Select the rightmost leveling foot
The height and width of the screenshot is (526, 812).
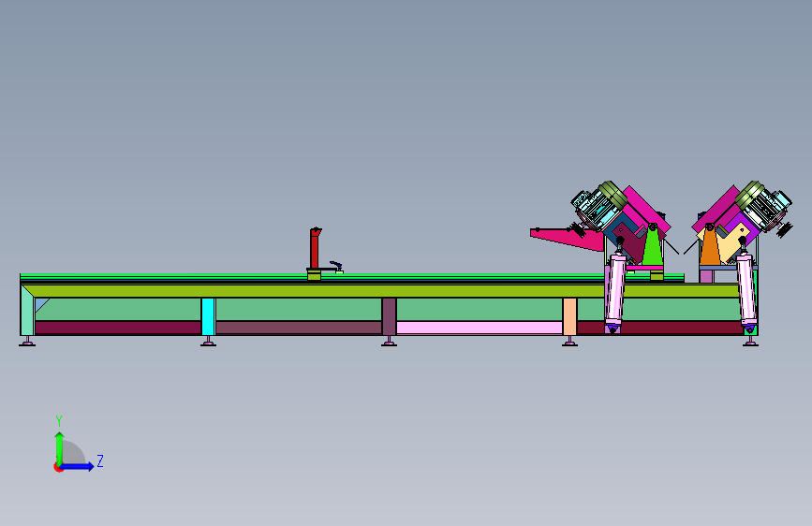click(750, 342)
